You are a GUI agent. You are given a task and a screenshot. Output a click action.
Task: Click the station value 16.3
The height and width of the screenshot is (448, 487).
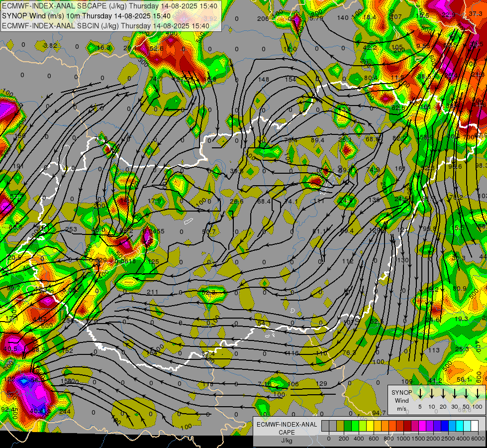[x=104, y=48]
